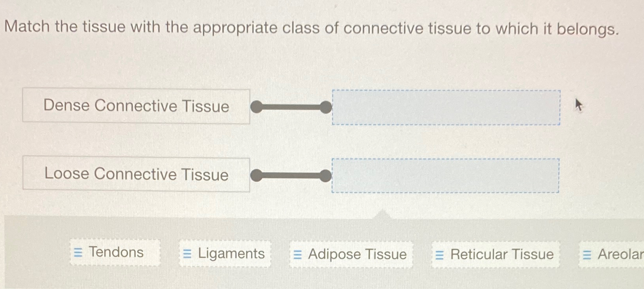
Task: Click the gray connector bar below Loose Connective Tissue
Action: [291, 176]
